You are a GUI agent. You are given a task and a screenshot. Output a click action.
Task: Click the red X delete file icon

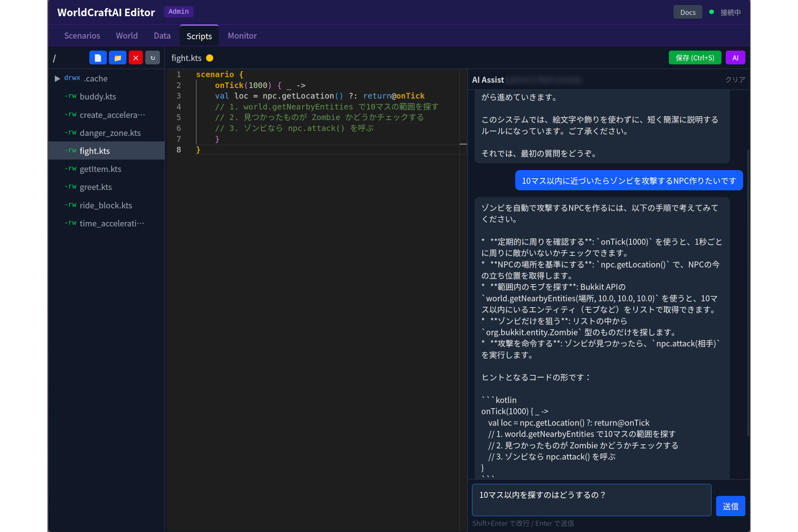pyautogui.click(x=135, y=58)
